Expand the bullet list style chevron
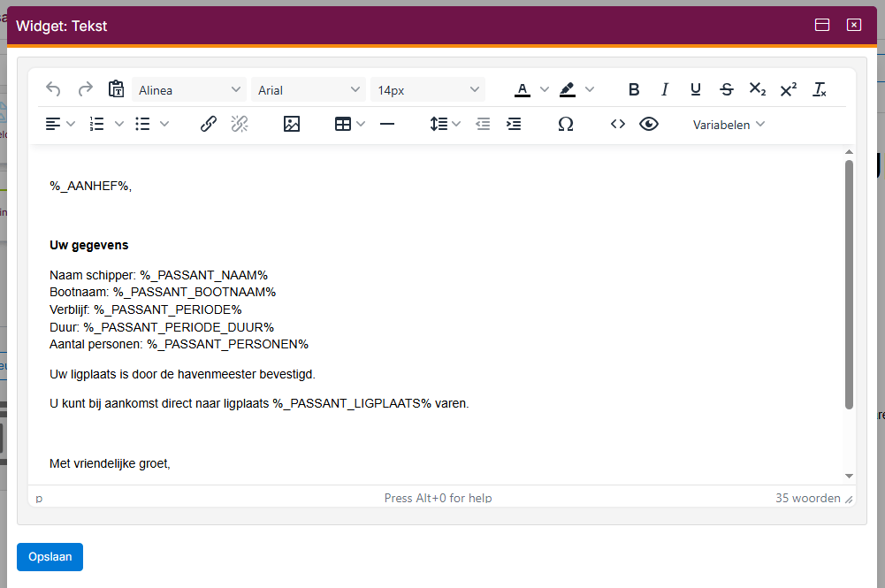Viewport: 885px width, 588px height. point(164,124)
